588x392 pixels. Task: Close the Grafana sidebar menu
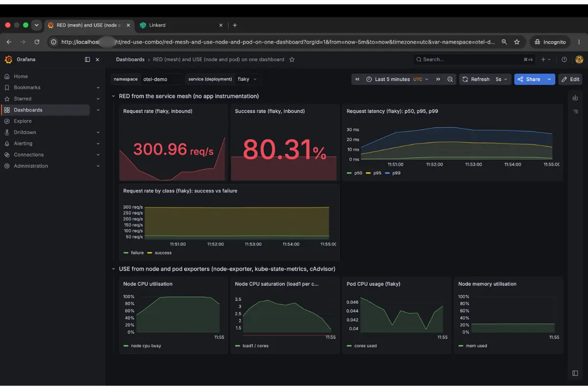tap(97, 60)
